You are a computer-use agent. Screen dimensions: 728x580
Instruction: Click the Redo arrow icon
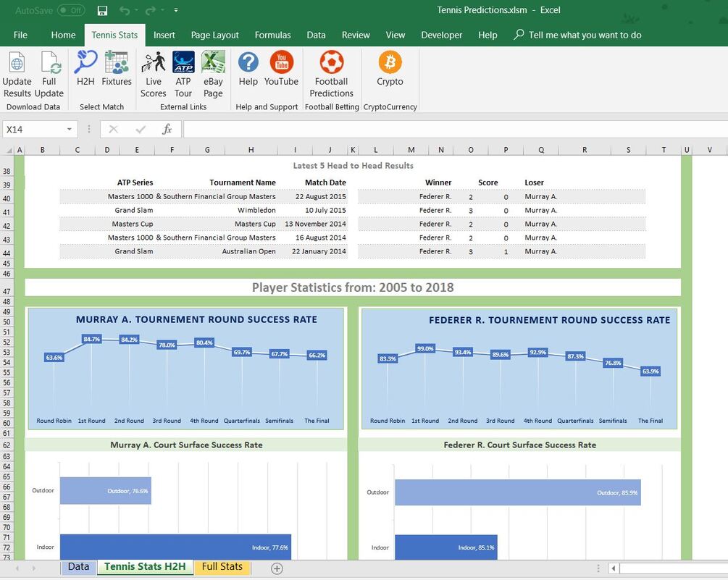(151, 10)
